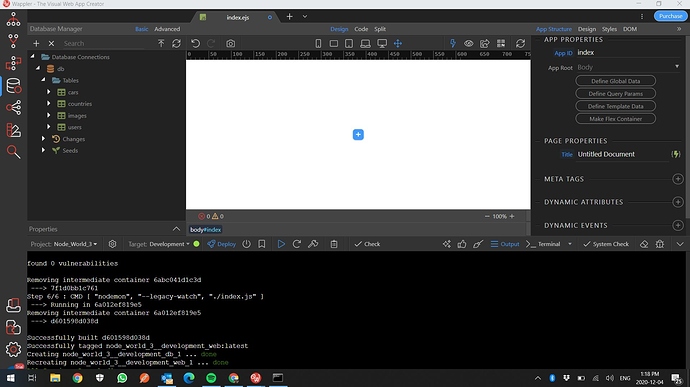Image resolution: width=690 pixels, height=387 pixels.
Task: Click the refresh design view icon
Action: (x=521, y=43)
